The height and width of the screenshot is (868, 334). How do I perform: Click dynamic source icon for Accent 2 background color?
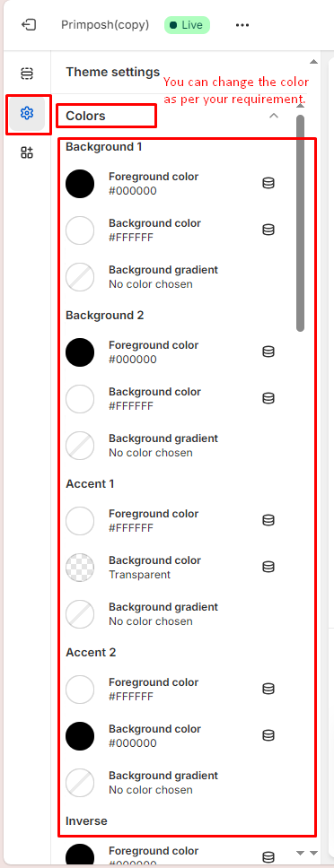pyautogui.click(x=268, y=735)
